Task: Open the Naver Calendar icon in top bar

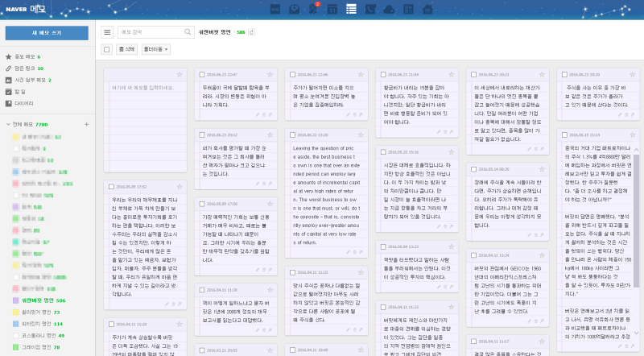Action: (x=332, y=9)
